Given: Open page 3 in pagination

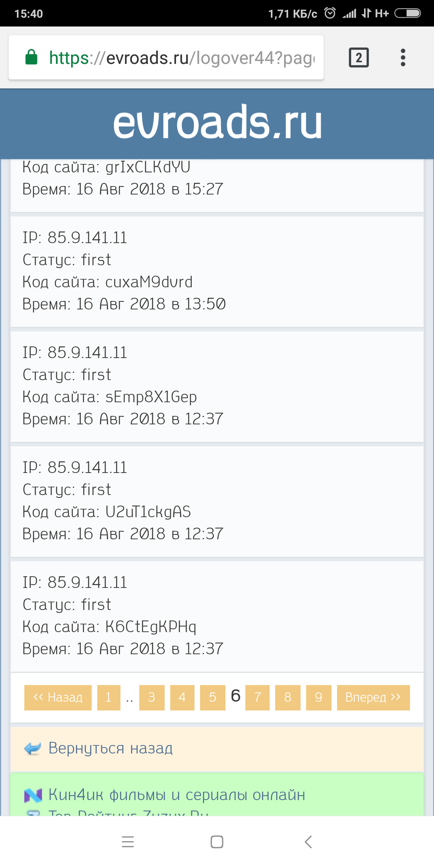Looking at the screenshot, I should [x=151, y=698].
